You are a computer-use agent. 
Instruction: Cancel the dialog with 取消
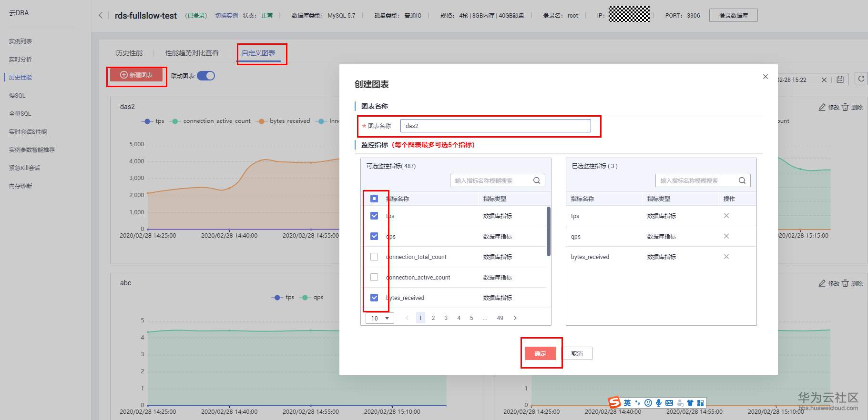click(x=577, y=353)
